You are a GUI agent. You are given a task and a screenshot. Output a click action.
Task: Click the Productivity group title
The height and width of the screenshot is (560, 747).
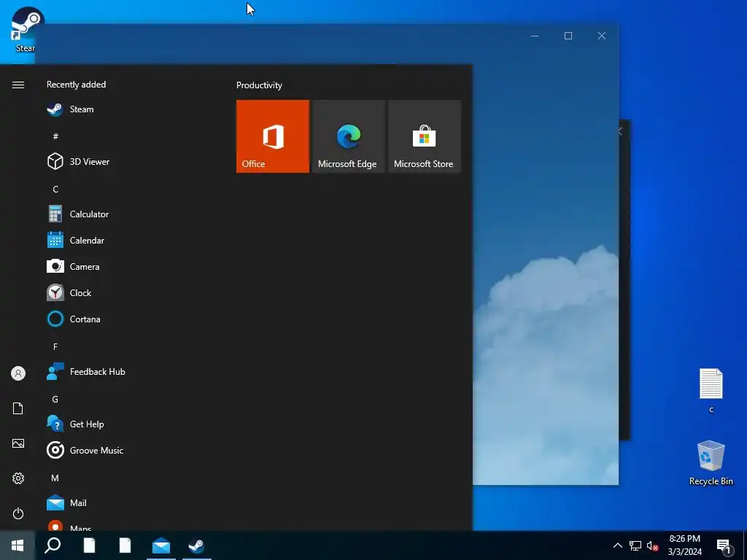[x=259, y=85]
